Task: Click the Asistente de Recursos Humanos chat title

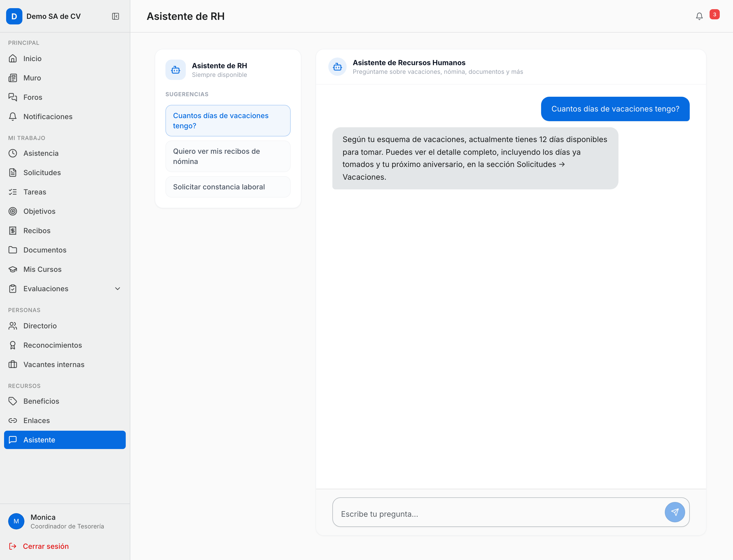Action: tap(409, 63)
